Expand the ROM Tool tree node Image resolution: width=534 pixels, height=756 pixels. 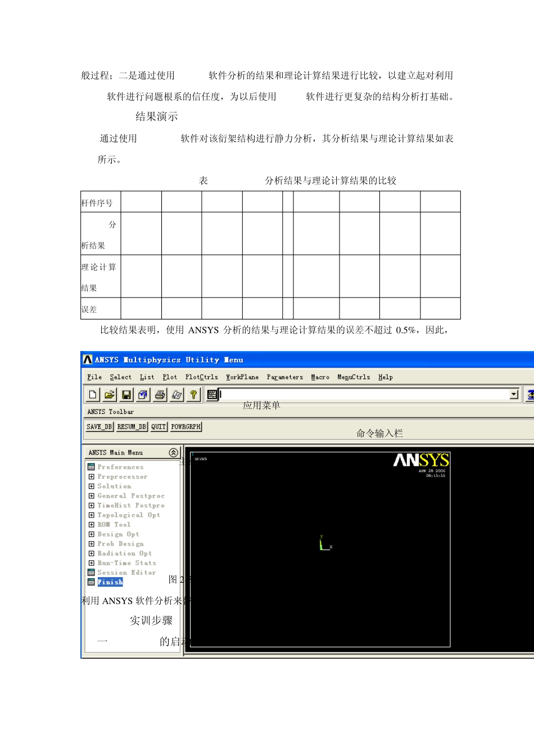point(91,524)
